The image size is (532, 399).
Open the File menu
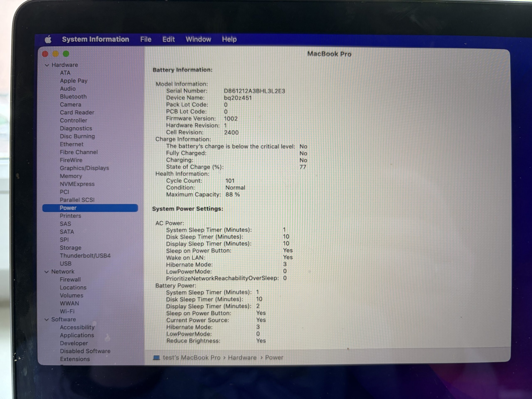coord(146,39)
